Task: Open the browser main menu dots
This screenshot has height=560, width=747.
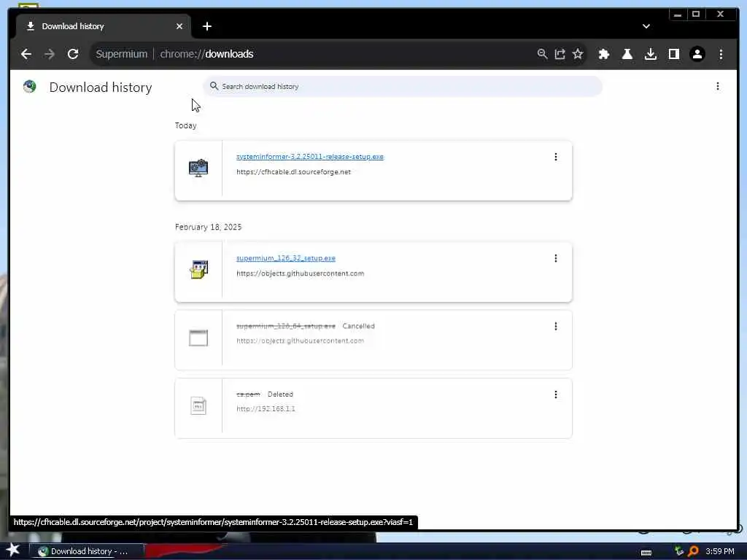Action: point(721,54)
